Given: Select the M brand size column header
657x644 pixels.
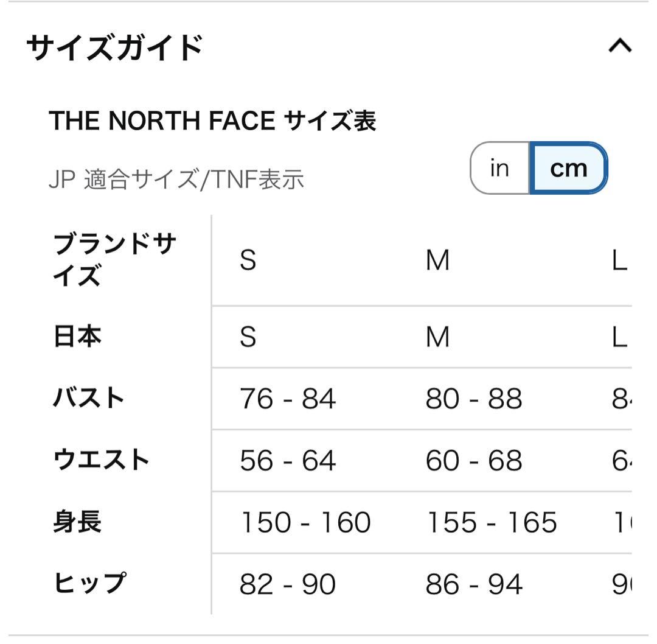Looking at the screenshot, I should [x=437, y=261].
